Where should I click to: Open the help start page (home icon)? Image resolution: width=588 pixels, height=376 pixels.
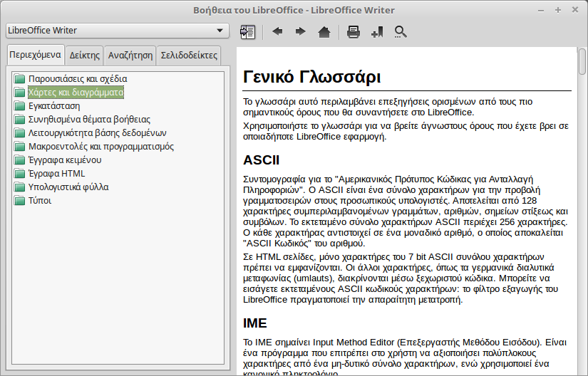[x=324, y=31]
